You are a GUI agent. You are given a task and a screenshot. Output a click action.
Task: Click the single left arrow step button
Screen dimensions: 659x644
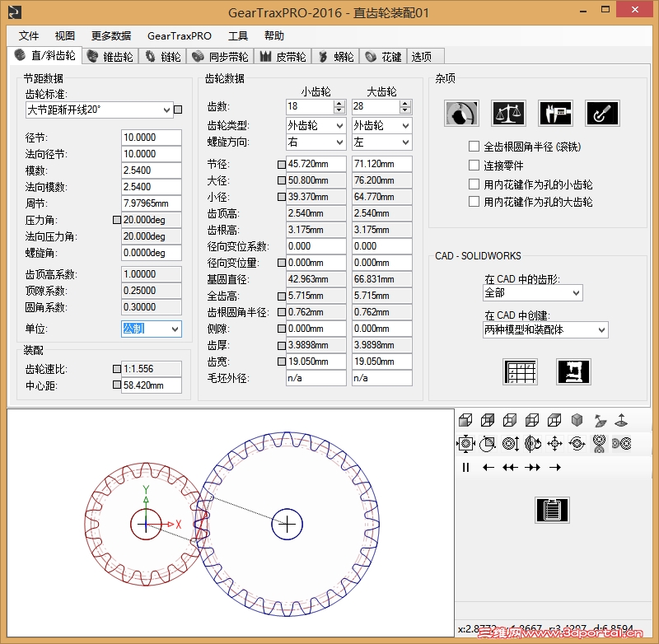tap(488, 467)
